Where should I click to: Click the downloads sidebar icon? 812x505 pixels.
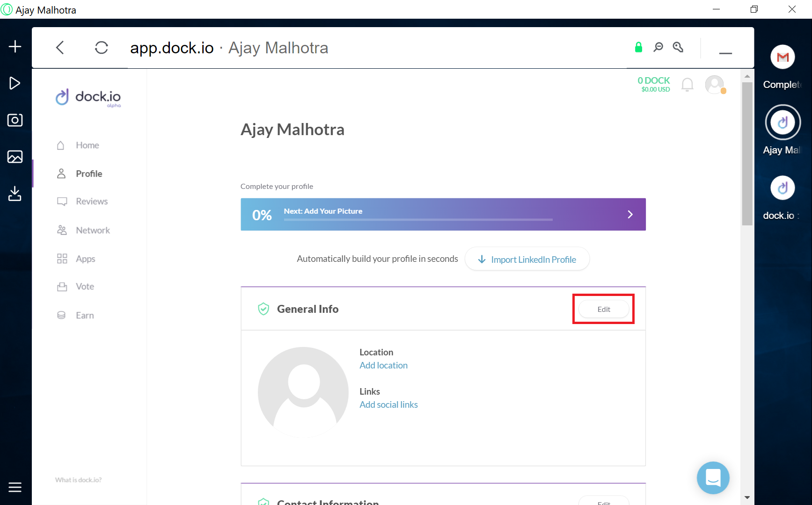(15, 193)
